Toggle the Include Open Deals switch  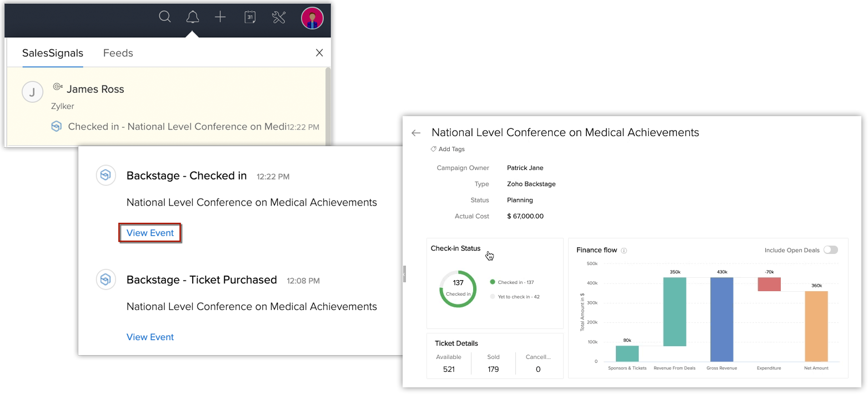click(x=831, y=250)
